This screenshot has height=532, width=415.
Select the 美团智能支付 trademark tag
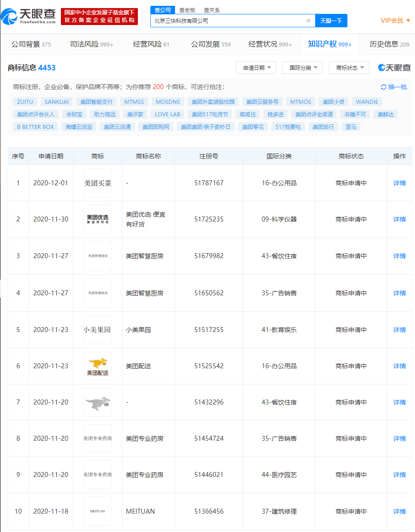point(96,102)
